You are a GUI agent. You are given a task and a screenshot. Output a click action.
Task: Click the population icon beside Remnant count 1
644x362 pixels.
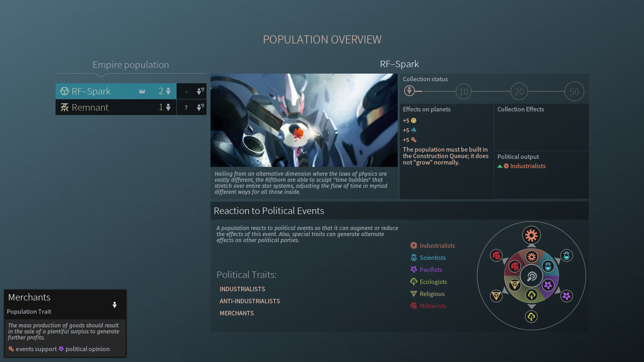click(x=168, y=107)
